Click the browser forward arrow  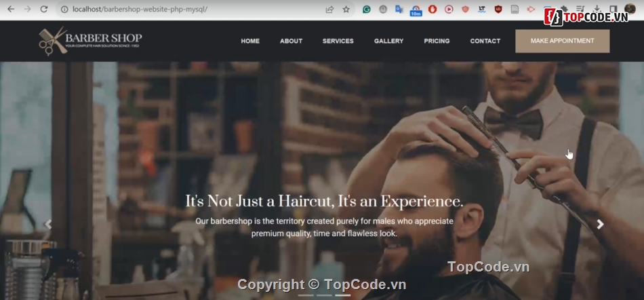pos(28,9)
